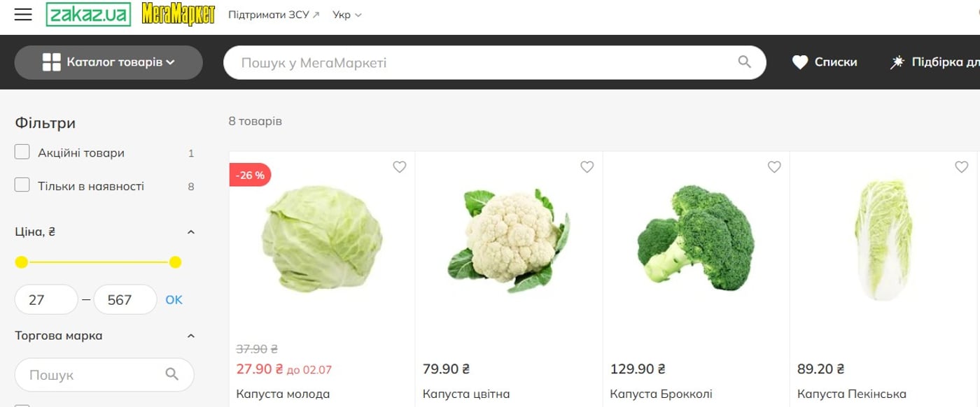
Task: Open the hamburger menu icon
Action: tap(23, 15)
